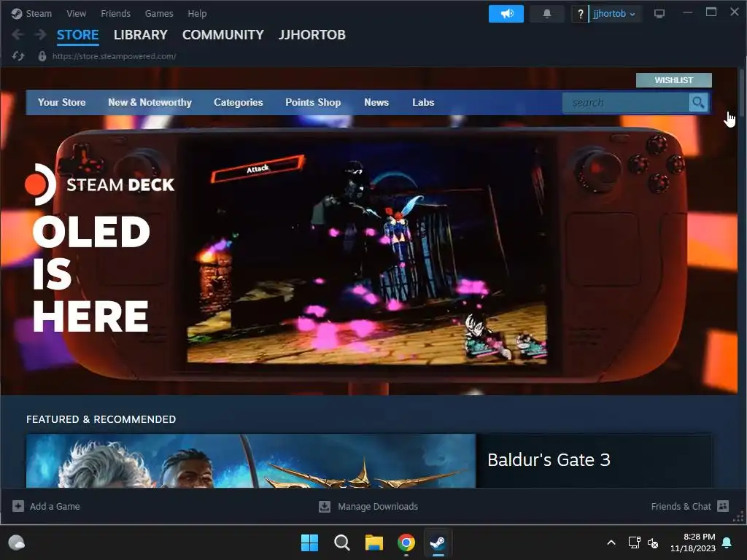Click the muted volume tray icon

pos(653,542)
